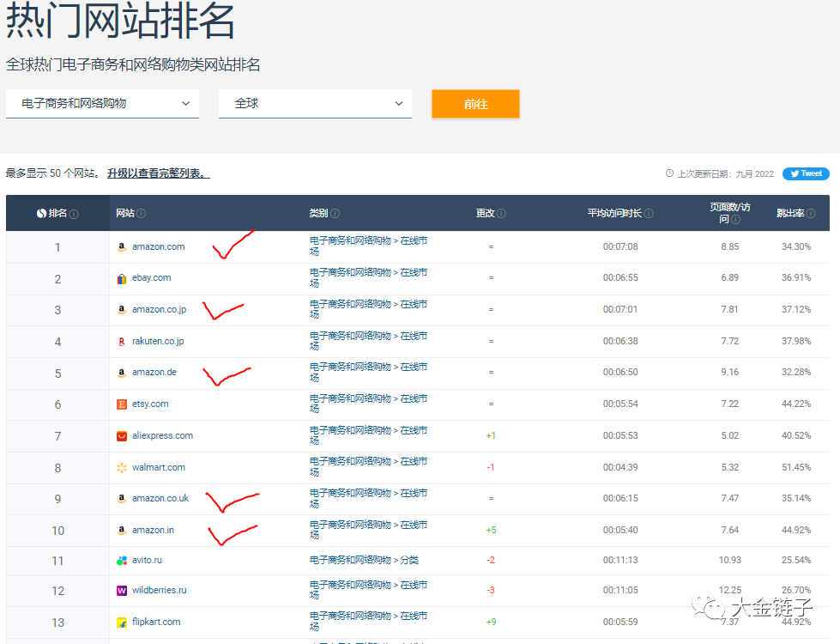This screenshot has width=840, height=644.
Task: Click info icon next to 排名 header
Action: click(x=74, y=214)
